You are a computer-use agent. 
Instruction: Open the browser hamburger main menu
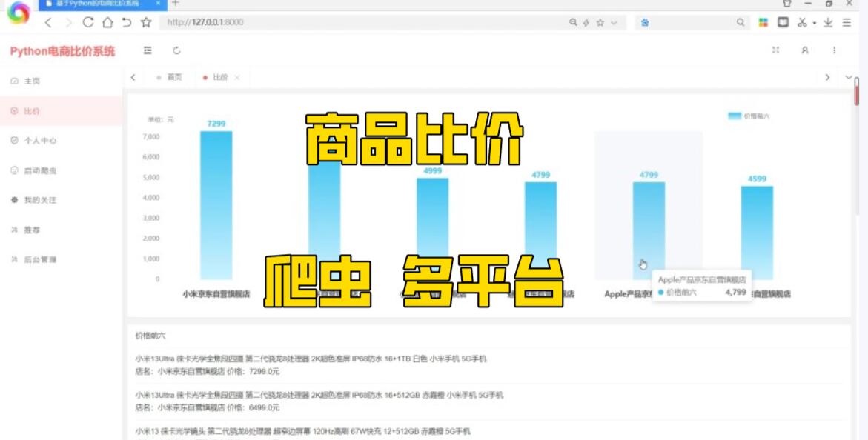[847, 22]
